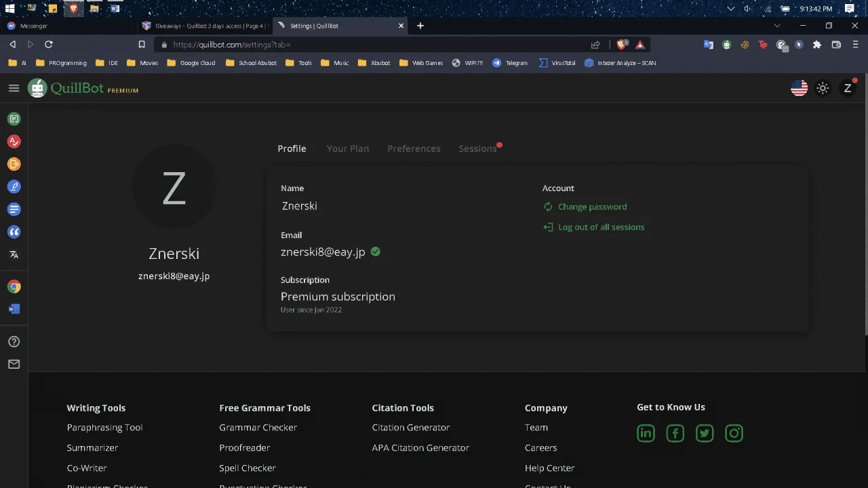Switch to the Your Plan tab
Image resolution: width=868 pixels, height=488 pixels.
[x=348, y=148]
